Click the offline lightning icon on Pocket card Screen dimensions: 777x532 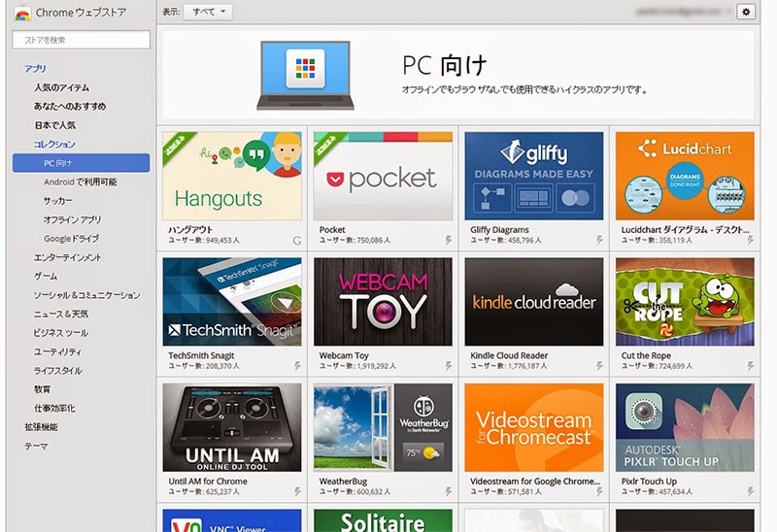pyautogui.click(x=449, y=240)
